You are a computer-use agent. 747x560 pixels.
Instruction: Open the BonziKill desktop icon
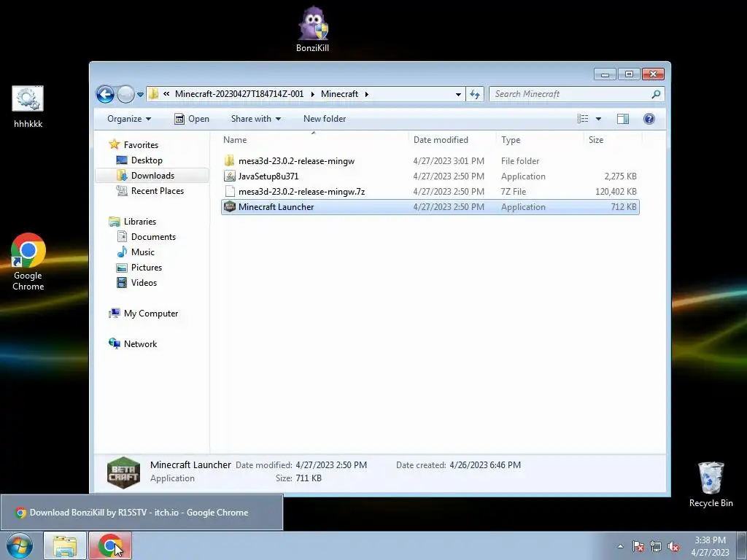click(312, 28)
